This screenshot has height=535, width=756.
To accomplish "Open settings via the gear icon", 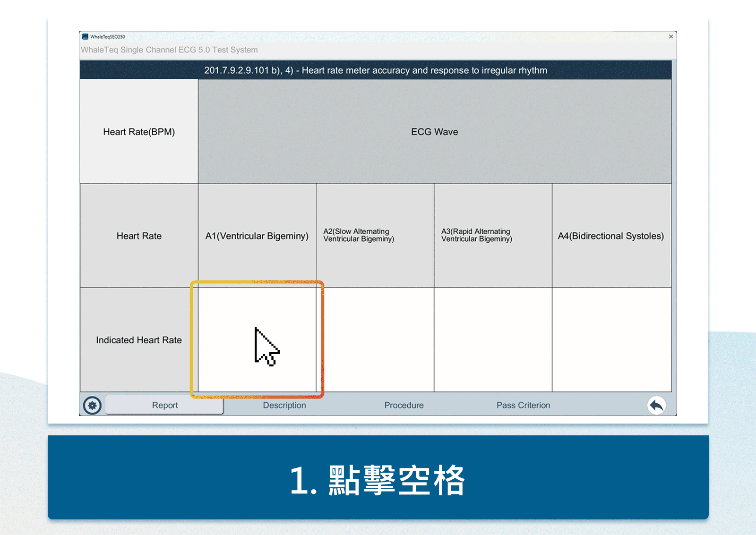I will point(92,405).
